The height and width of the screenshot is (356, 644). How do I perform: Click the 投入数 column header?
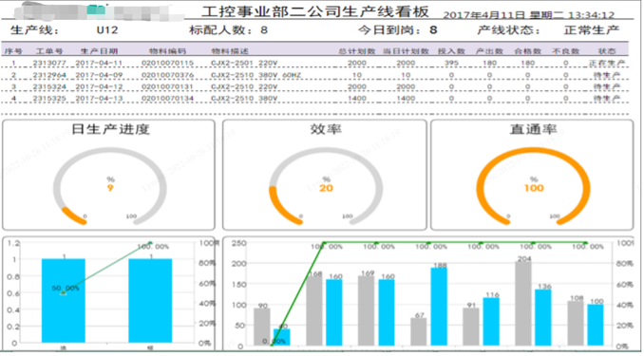(451, 51)
